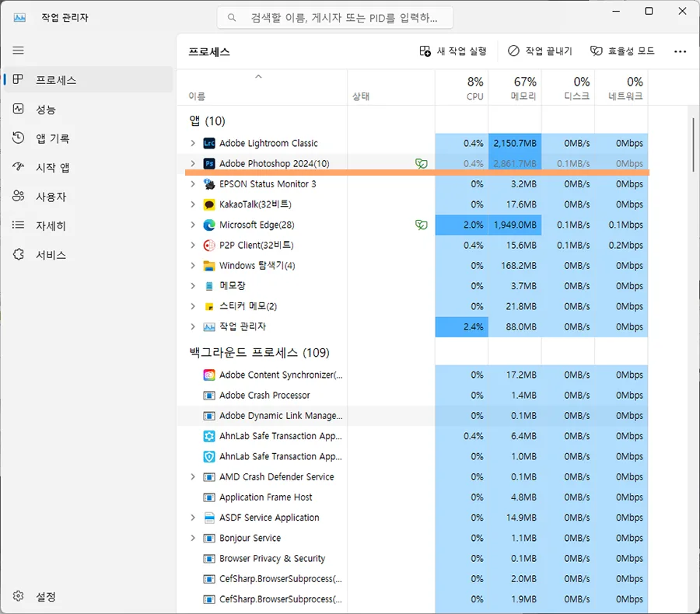This screenshot has width=700, height=614.
Task: Open the 성능 (Performance) section
Action: (x=47, y=109)
